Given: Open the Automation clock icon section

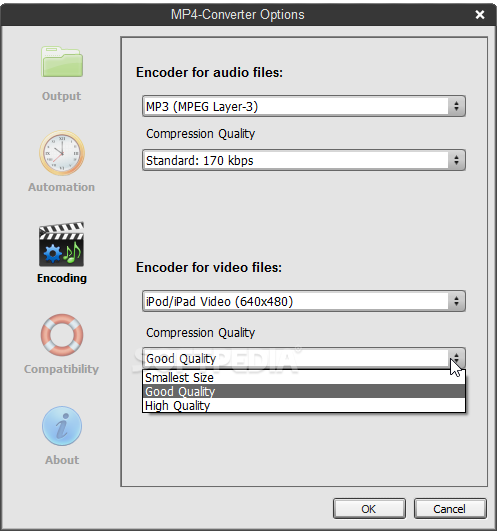Looking at the screenshot, I should (x=62, y=153).
